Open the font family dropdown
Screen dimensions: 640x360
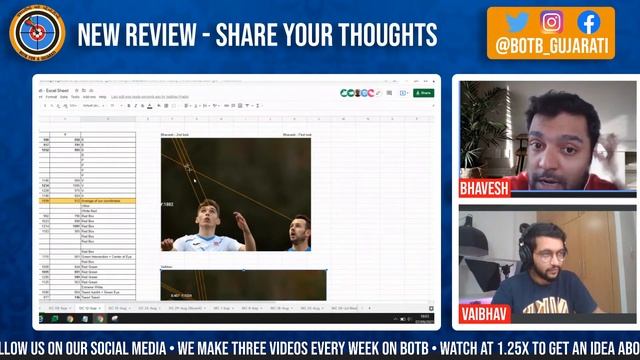point(93,106)
